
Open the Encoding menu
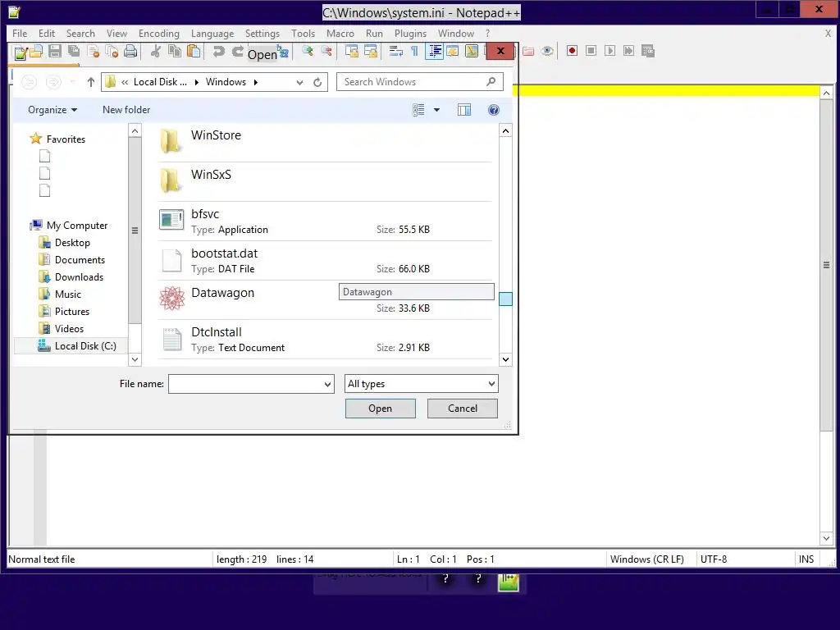158,33
